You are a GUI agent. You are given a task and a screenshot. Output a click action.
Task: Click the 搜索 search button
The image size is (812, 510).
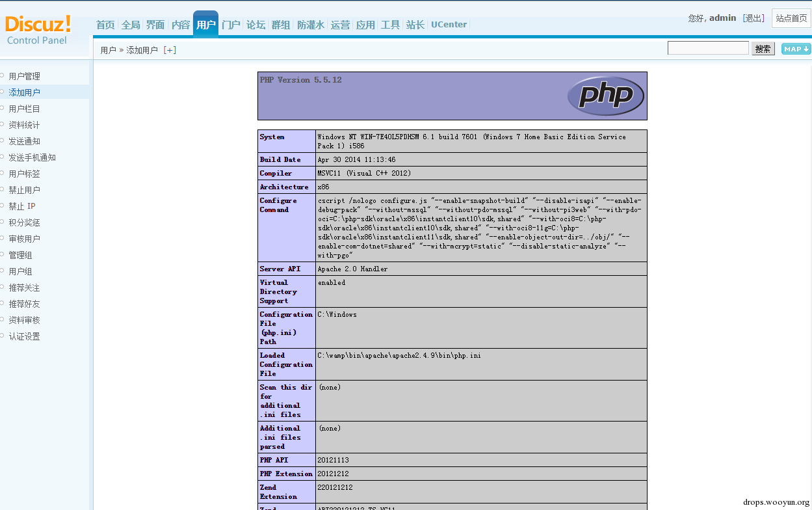pyautogui.click(x=763, y=49)
